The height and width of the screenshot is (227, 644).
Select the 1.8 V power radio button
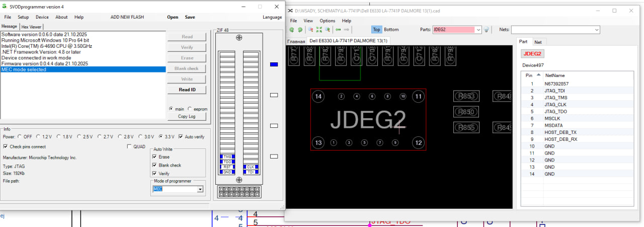pos(59,136)
